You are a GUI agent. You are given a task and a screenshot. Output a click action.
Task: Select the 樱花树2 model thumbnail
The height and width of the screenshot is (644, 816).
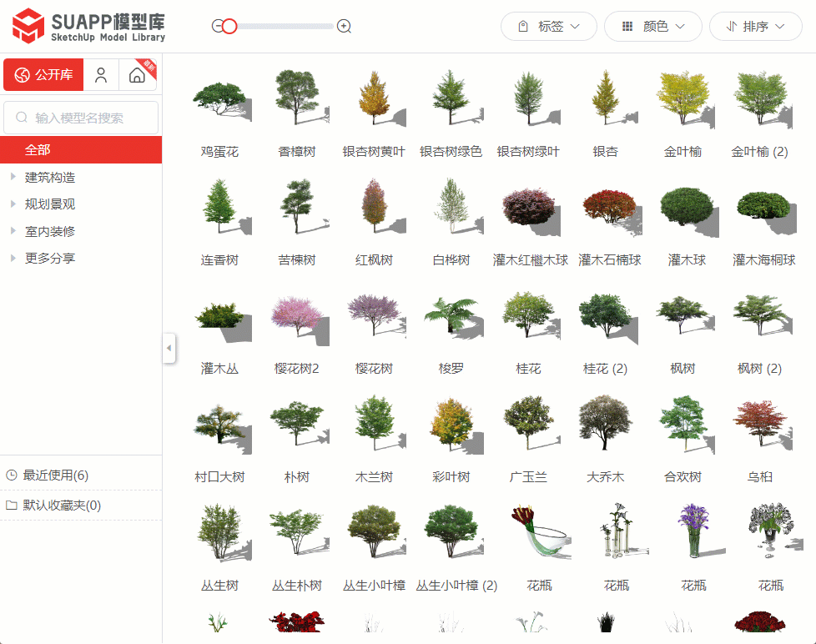pyautogui.click(x=297, y=317)
